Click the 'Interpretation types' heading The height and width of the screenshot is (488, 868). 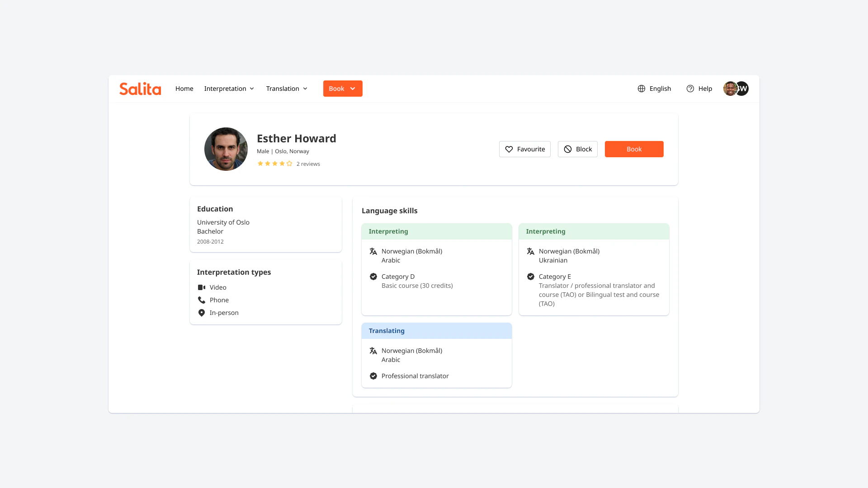234,272
